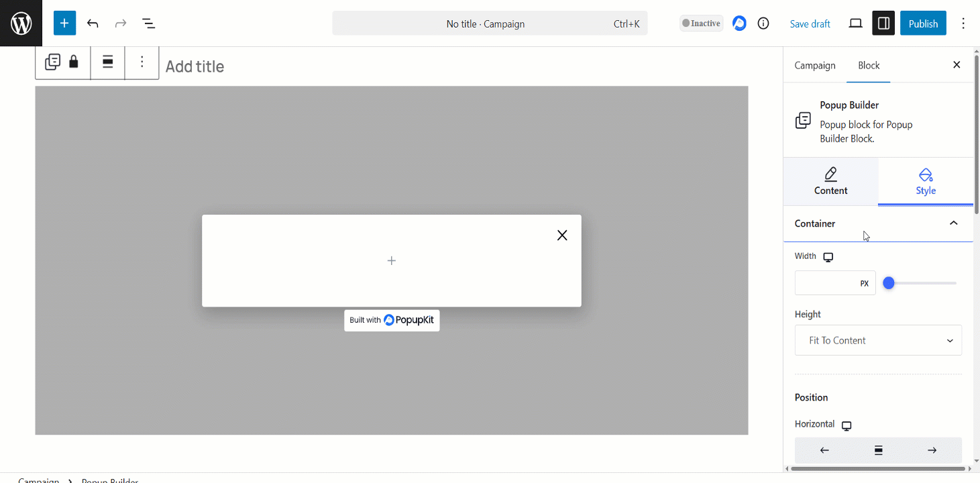Open the top-right options ellipsis menu
The image size is (980, 483).
(x=963, y=23)
